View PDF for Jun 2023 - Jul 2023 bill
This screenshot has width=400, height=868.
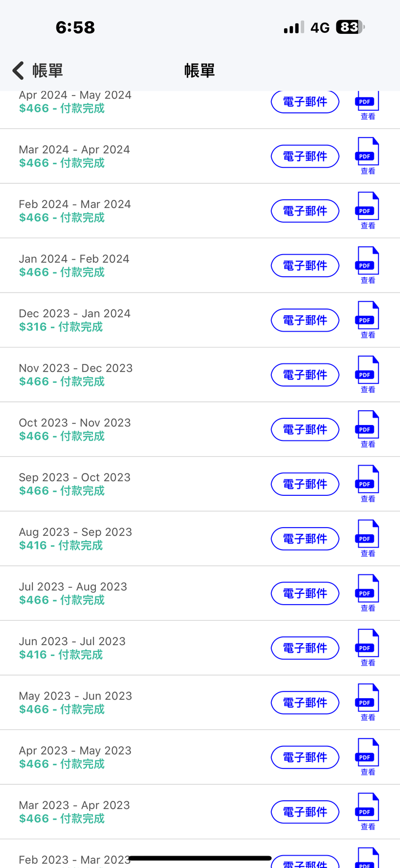[367, 647]
